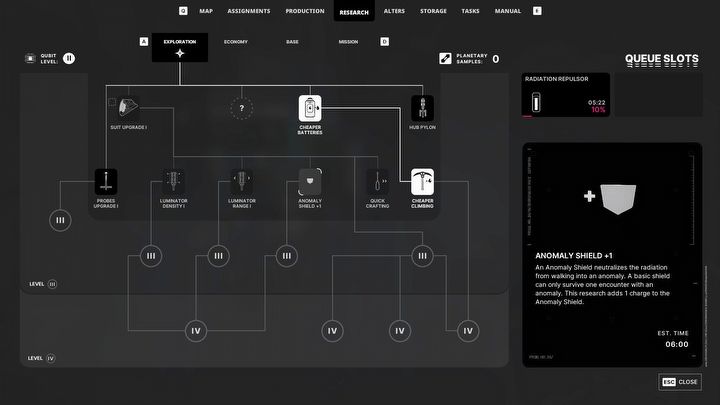720x405 pixels.
Task: Click the level III node under Probes Upgrade
Action: click(x=60, y=220)
